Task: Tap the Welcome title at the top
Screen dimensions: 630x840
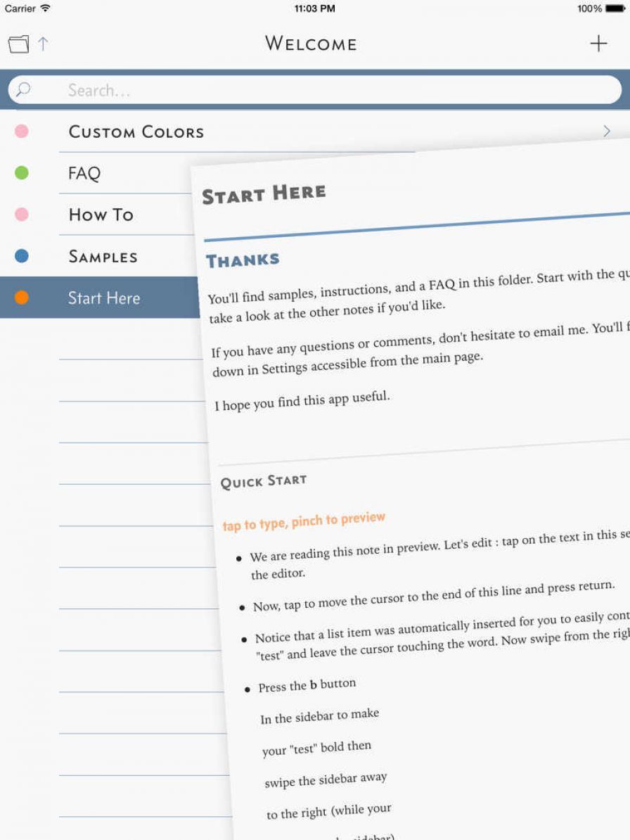Action: (311, 43)
